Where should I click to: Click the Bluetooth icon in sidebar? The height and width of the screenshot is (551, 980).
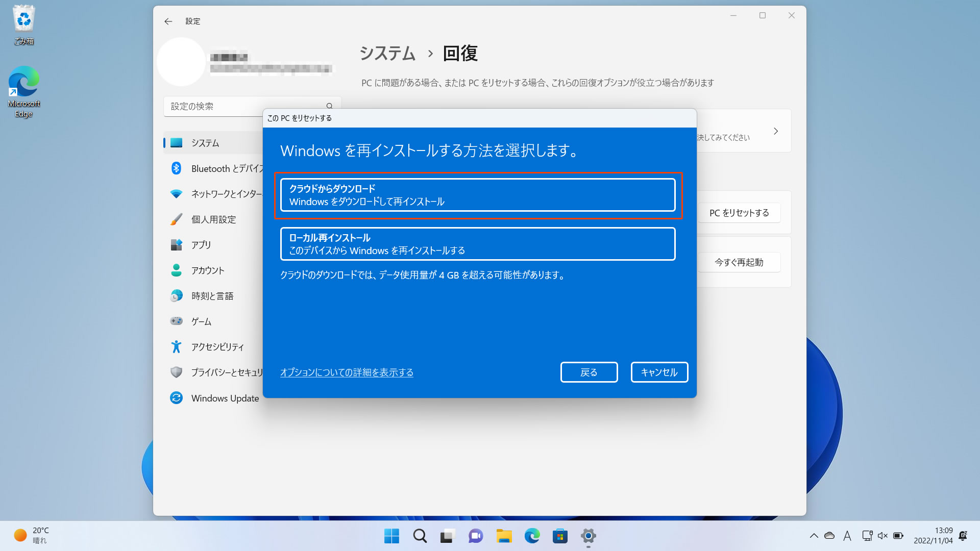tap(176, 168)
